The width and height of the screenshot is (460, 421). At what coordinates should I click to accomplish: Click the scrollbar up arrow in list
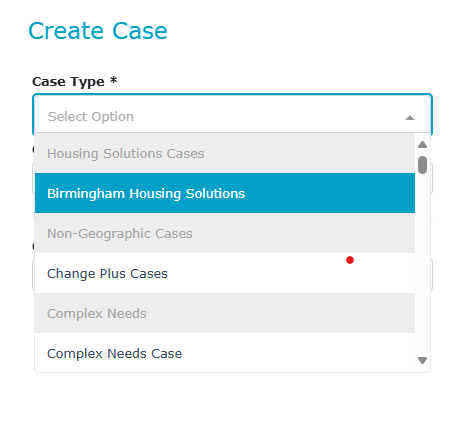422,144
